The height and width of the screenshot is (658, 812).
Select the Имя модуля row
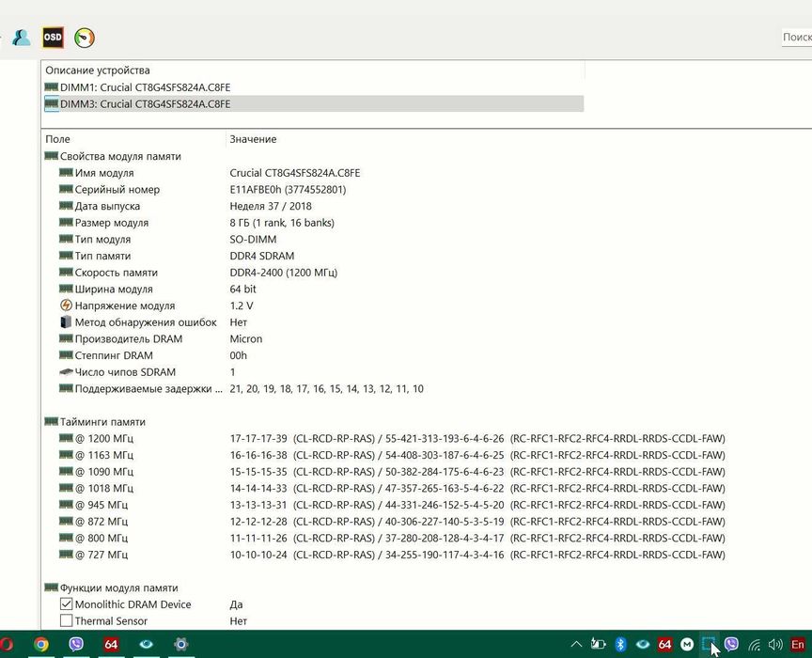(x=210, y=173)
